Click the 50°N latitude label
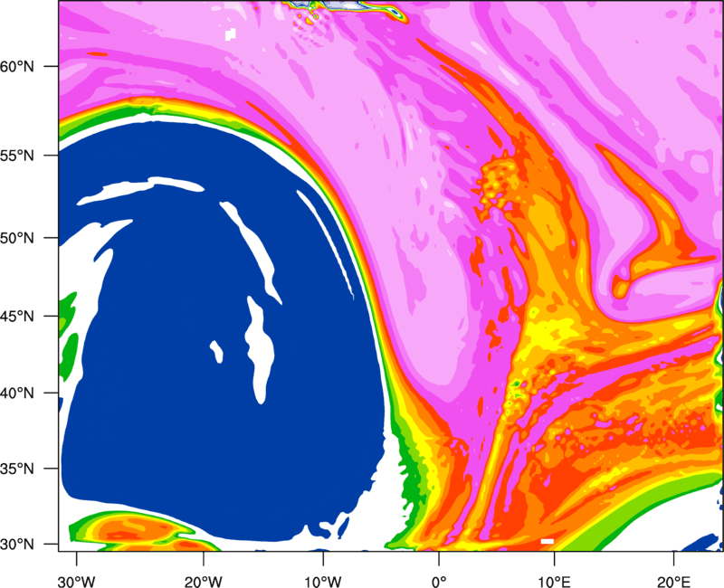724x588 pixels. 17,238
